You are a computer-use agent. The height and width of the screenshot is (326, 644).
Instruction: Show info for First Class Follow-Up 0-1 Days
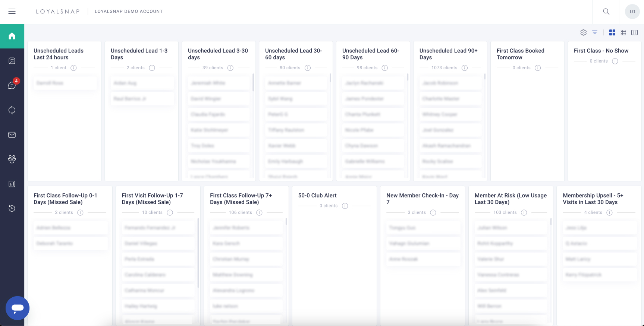[x=80, y=212]
